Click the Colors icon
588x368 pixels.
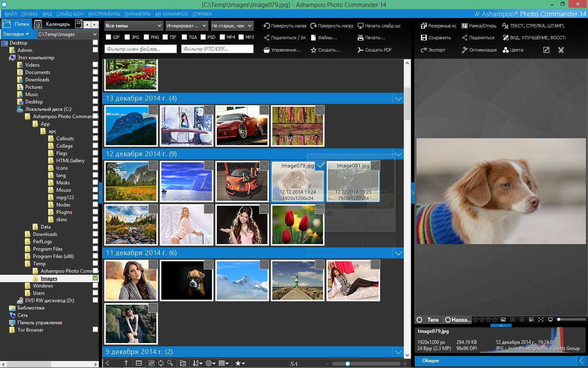[506, 50]
